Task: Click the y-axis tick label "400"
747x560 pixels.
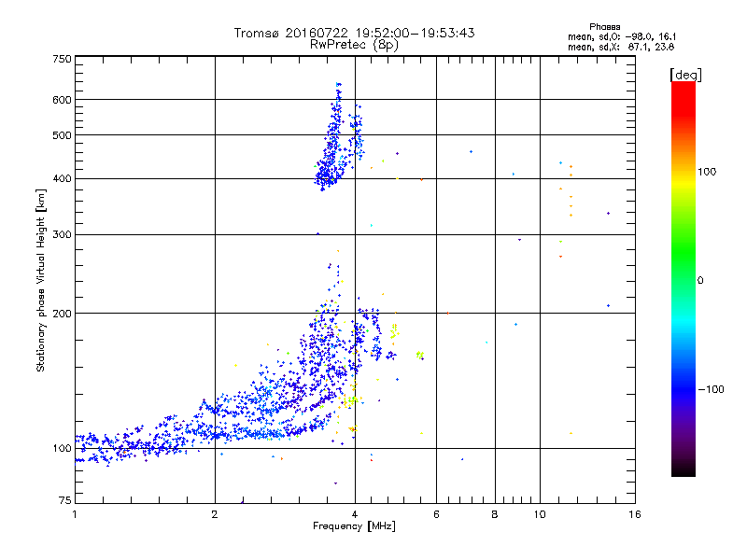Action: coord(63,179)
